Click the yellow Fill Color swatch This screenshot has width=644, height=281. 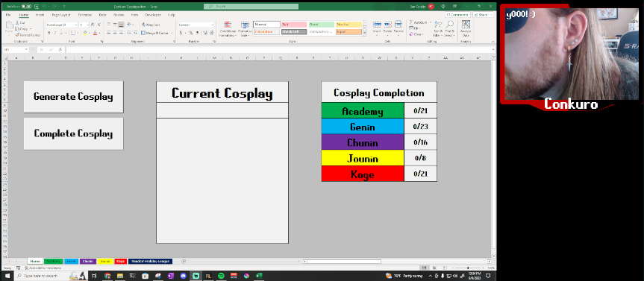click(85, 33)
